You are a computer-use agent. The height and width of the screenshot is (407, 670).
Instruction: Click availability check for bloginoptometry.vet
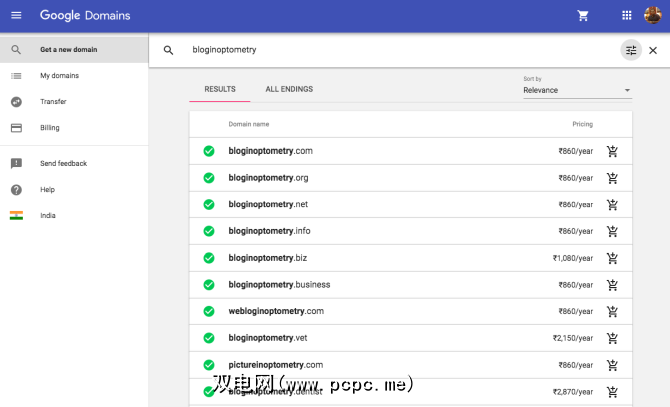pyautogui.click(x=209, y=338)
